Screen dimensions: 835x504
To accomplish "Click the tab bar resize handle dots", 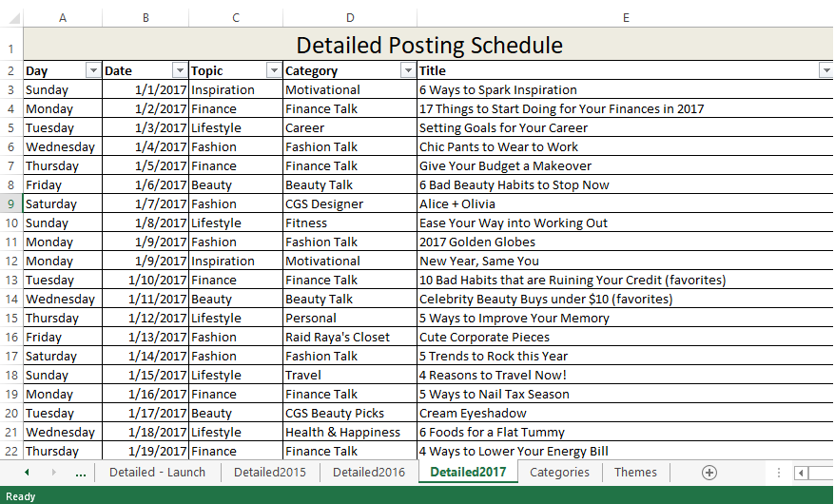I will click(779, 473).
